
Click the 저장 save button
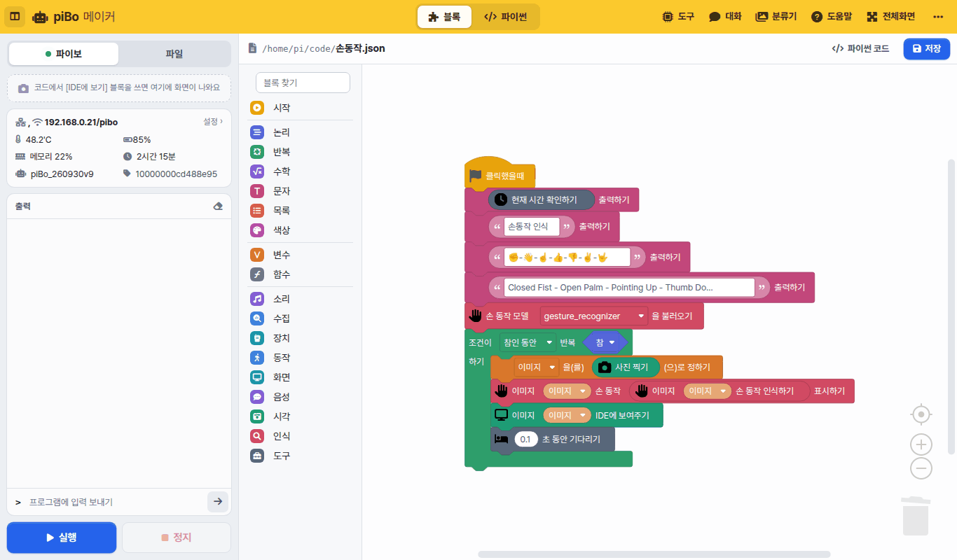coord(927,49)
